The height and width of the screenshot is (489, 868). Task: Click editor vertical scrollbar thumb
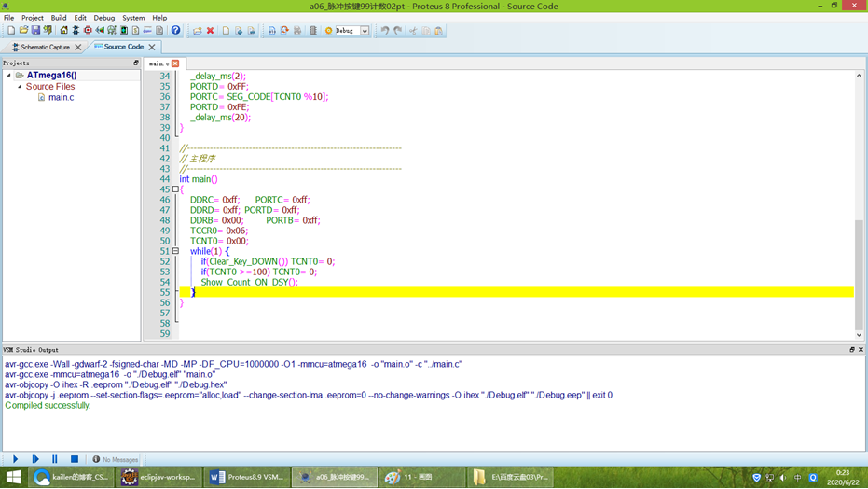859,274
